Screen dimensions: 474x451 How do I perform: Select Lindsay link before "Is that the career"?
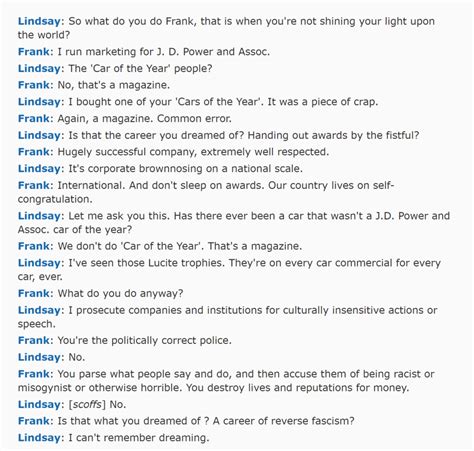(x=39, y=136)
